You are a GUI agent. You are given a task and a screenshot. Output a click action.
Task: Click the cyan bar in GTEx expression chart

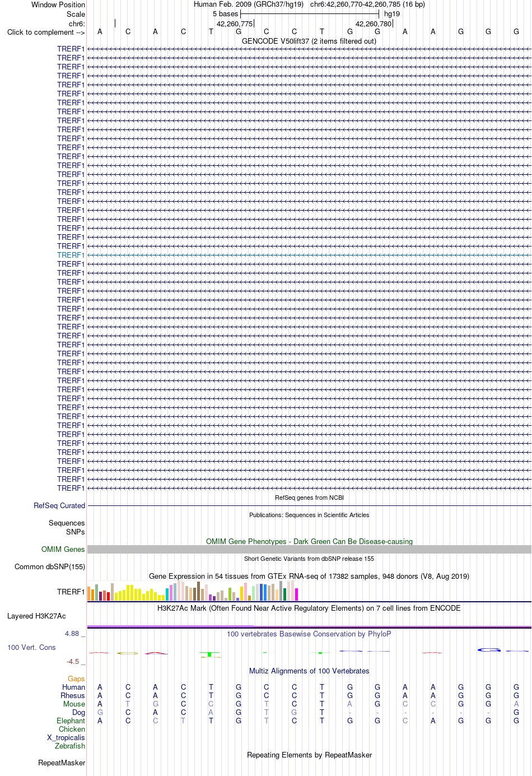click(167, 594)
